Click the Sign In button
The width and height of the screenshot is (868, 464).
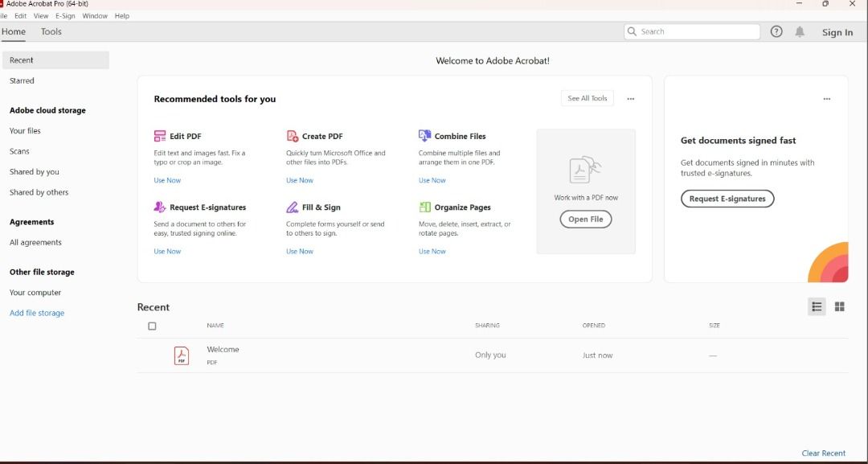tap(837, 32)
